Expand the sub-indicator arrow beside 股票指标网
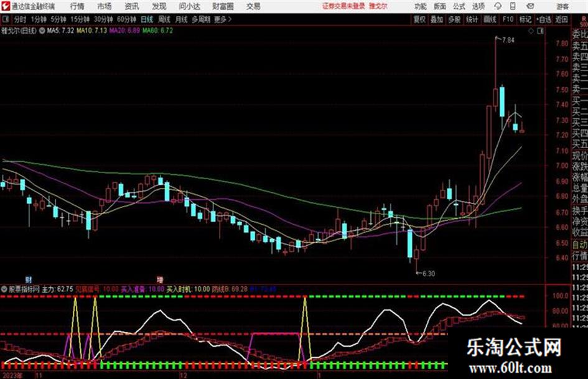 [x=4, y=289]
